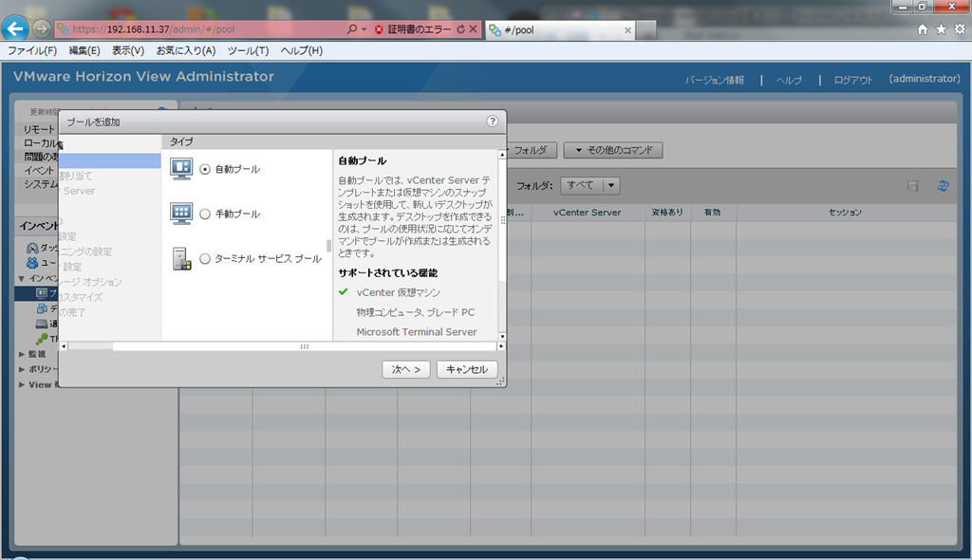972x560 pixels.
Task: Click dialog horizontal scrollbar right arrow
Action: click(x=501, y=346)
